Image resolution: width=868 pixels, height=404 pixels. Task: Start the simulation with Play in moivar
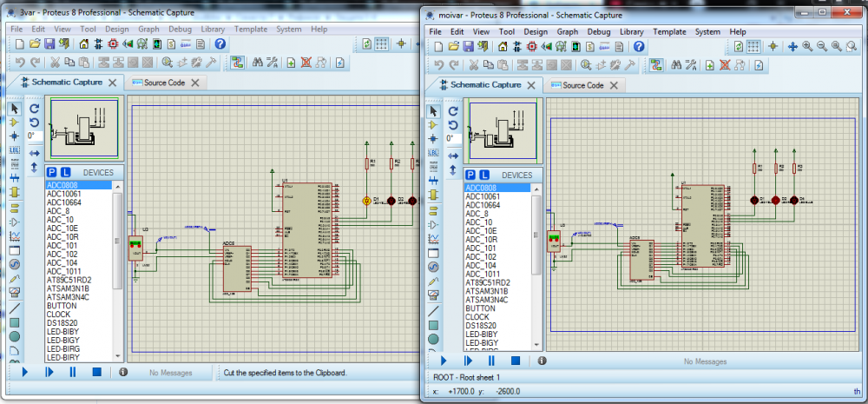[444, 361]
